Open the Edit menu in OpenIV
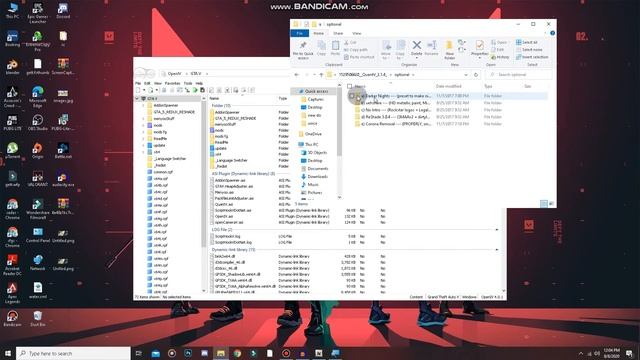The image size is (640, 360). coord(147,83)
